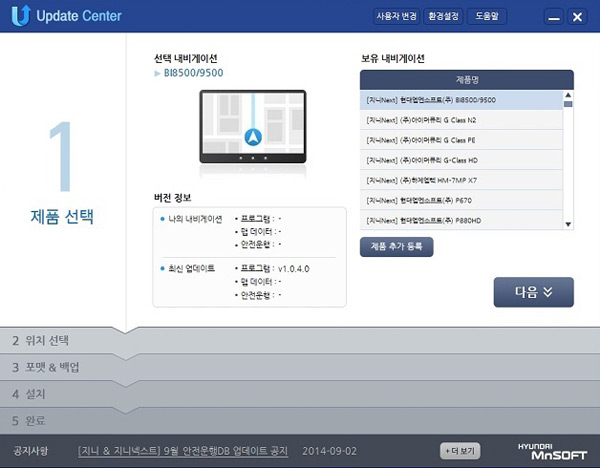Image resolution: width=600 pixels, height=468 pixels.
Task: Select the G Class N2 product row
Action: (x=461, y=120)
